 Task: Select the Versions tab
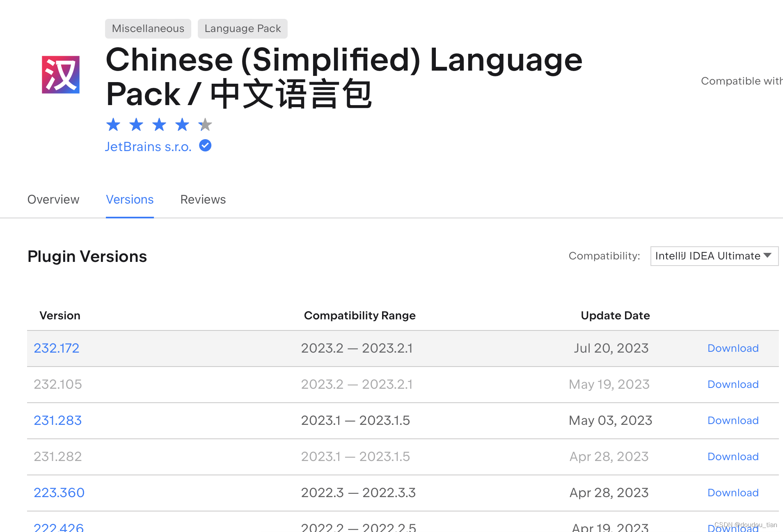click(x=130, y=199)
